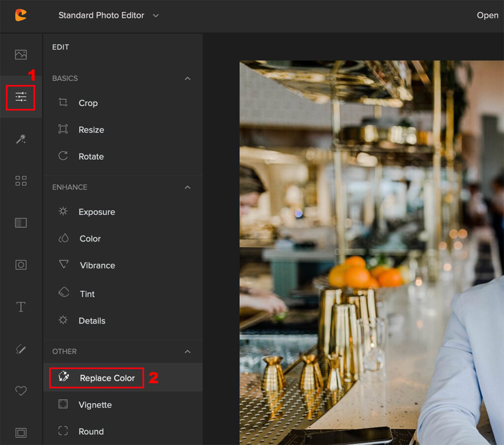The width and height of the screenshot is (504, 445).
Task: Click the ENHANCE section header
Action: click(70, 187)
